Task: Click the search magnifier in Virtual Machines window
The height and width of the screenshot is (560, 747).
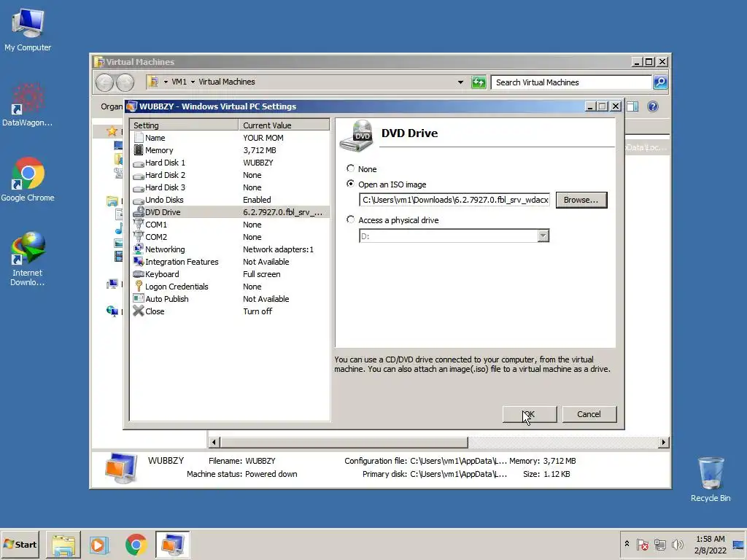Action: tap(659, 82)
